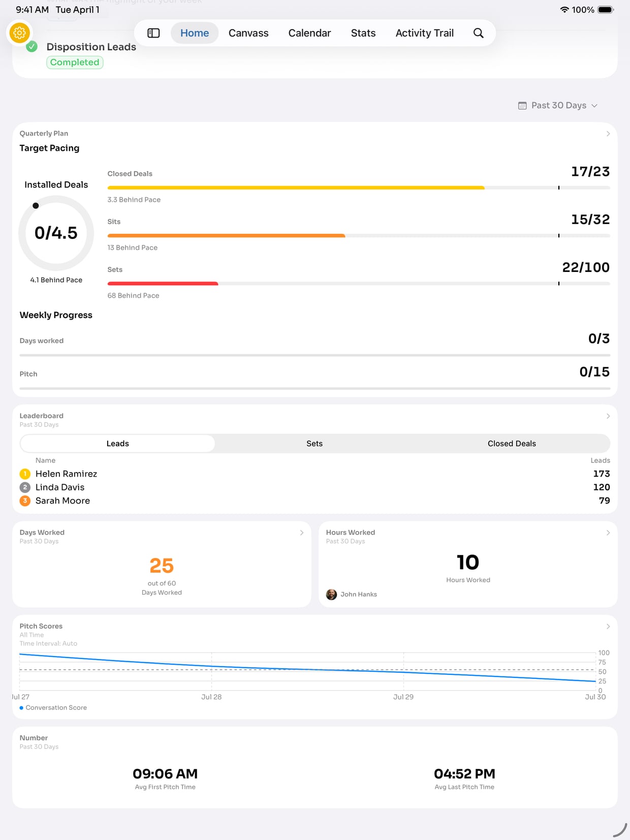Expand the Leaderboard card chevron

[x=608, y=416]
